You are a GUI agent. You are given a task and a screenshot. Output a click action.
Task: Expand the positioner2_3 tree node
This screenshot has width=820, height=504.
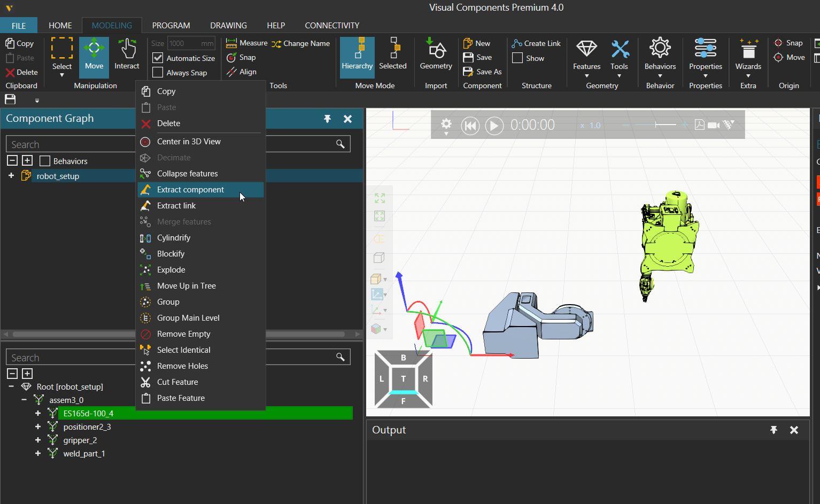[x=38, y=427]
